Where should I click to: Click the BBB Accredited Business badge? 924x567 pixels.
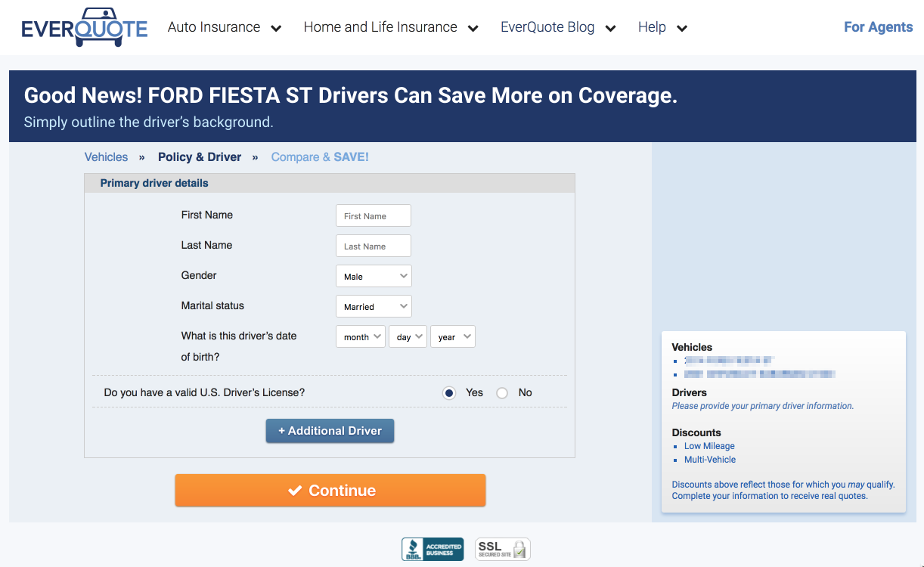tap(433, 549)
